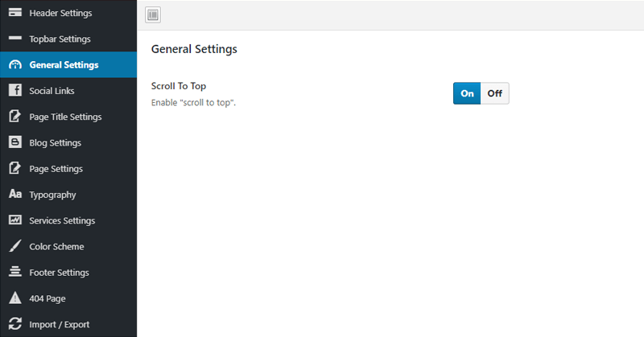Screen dimensions: 644x337
Task: Go to Page Settings section
Action: coord(56,169)
